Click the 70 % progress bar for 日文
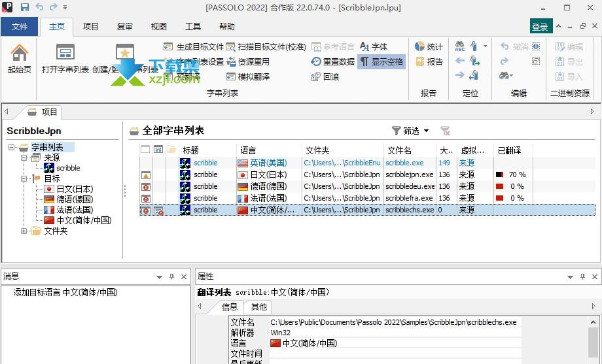 (499, 174)
